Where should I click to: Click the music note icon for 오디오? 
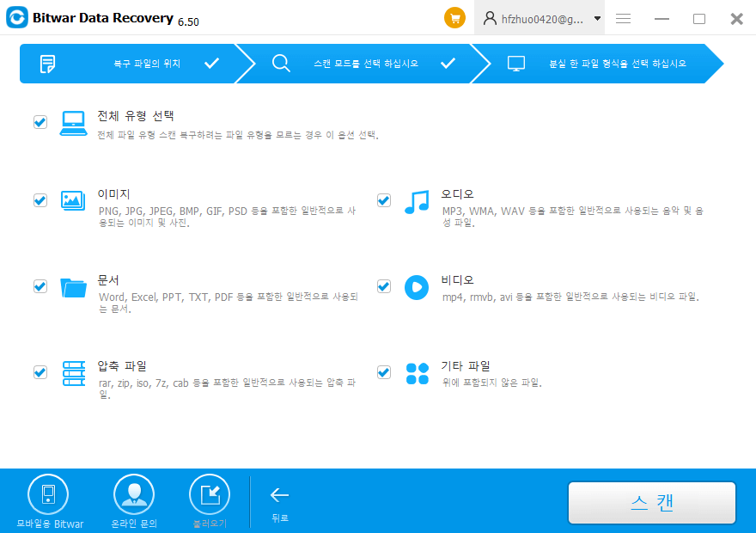tap(417, 202)
